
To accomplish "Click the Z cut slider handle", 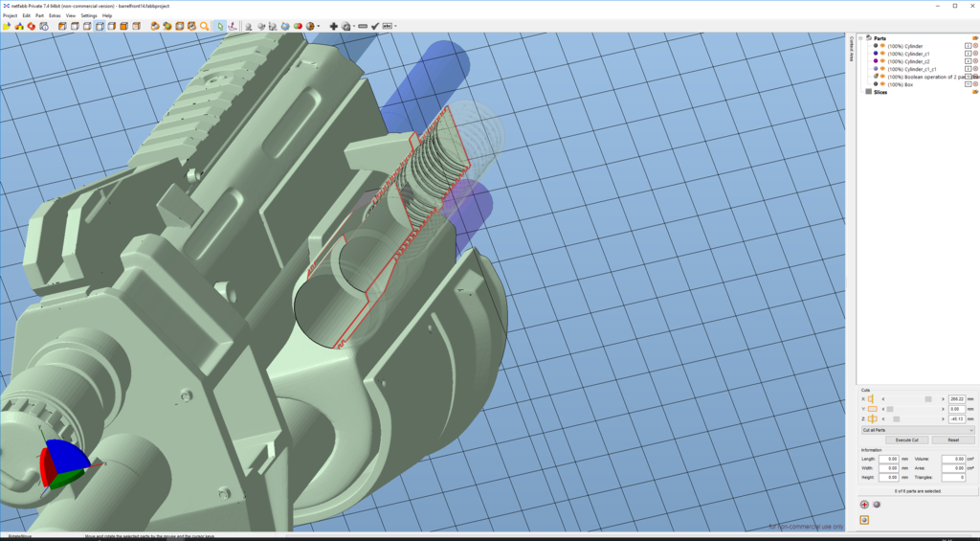I will tap(896, 419).
